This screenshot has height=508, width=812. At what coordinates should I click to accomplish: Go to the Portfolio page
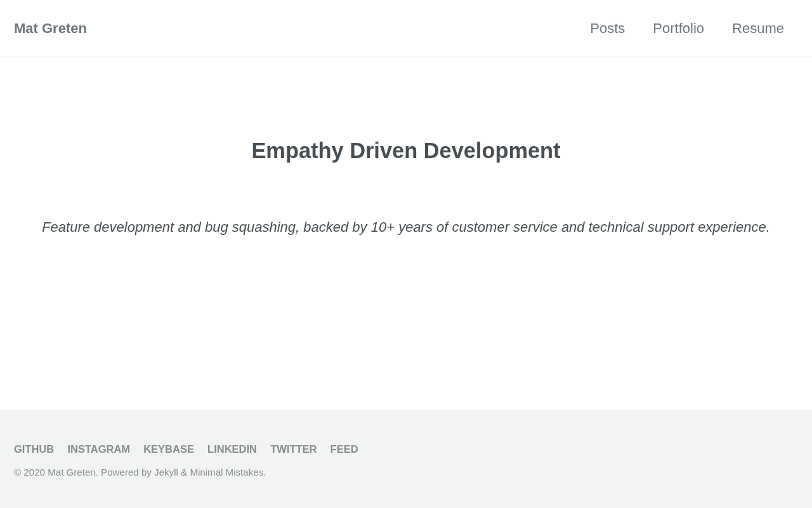point(678,29)
